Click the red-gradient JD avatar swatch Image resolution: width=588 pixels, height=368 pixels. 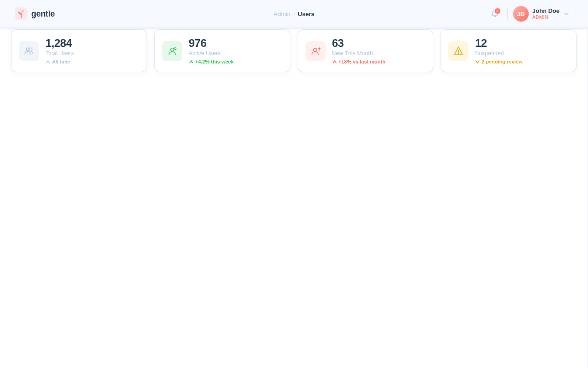pos(520,14)
